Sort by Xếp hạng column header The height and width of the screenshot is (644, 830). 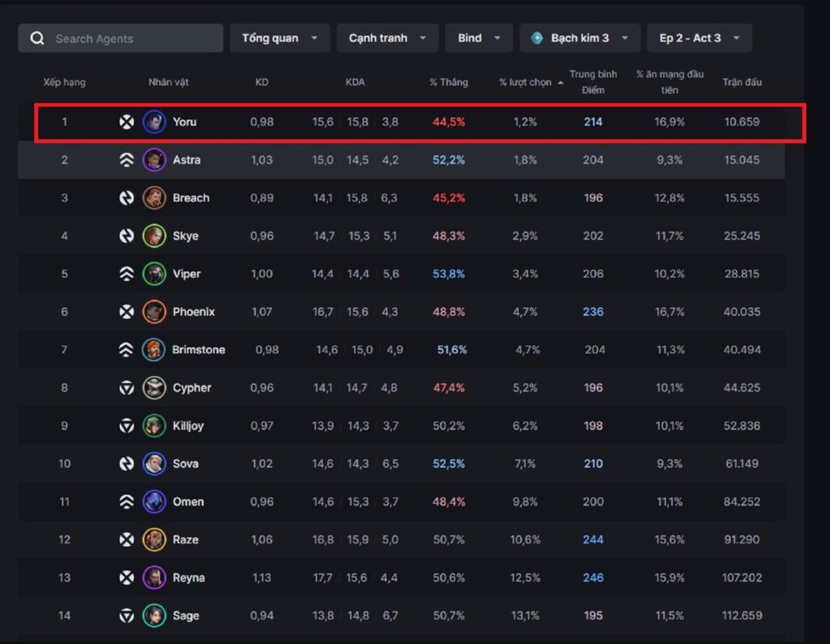pos(64,82)
